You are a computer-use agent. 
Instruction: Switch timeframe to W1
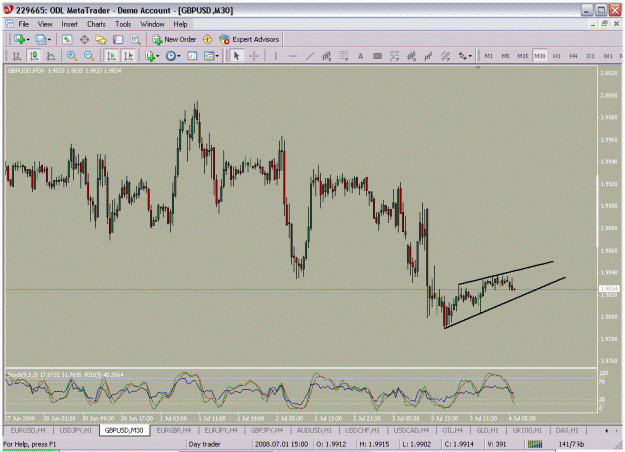click(608, 56)
